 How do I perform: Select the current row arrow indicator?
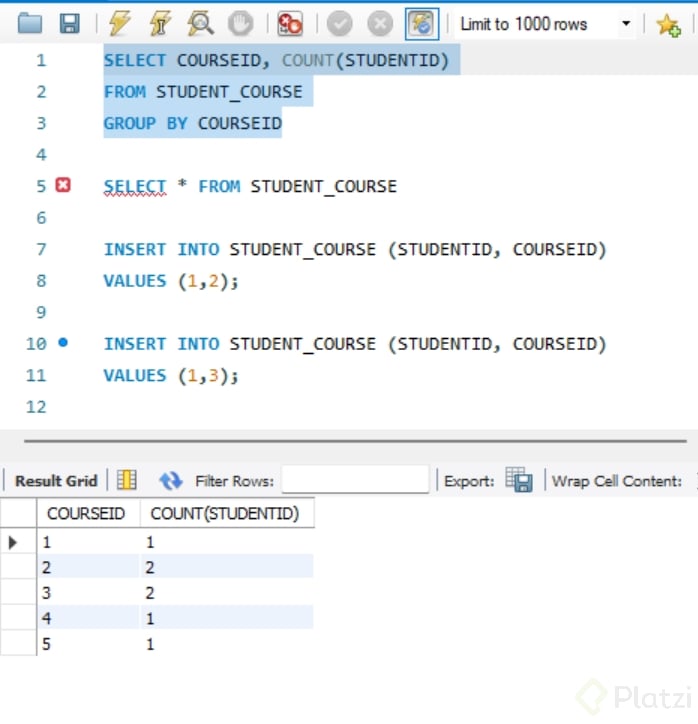click(13, 542)
